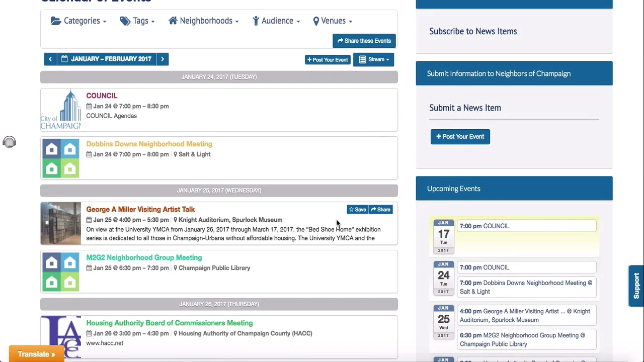Share the George A Miller event
The image size is (644, 362).
coord(381,210)
